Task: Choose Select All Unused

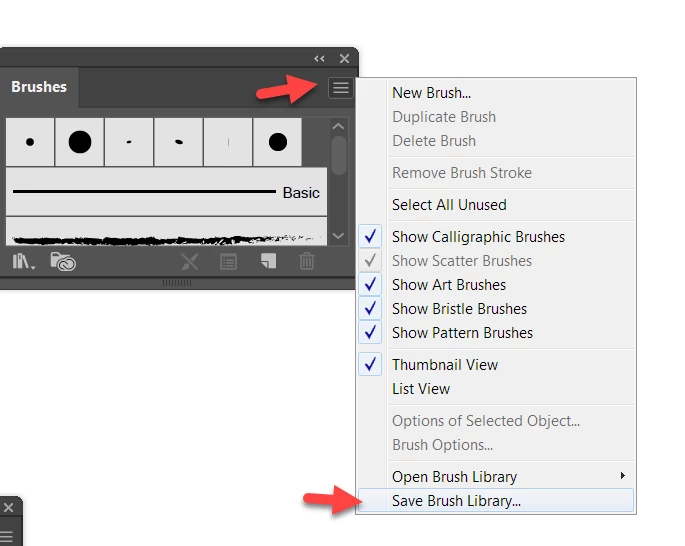Action: pos(495,204)
